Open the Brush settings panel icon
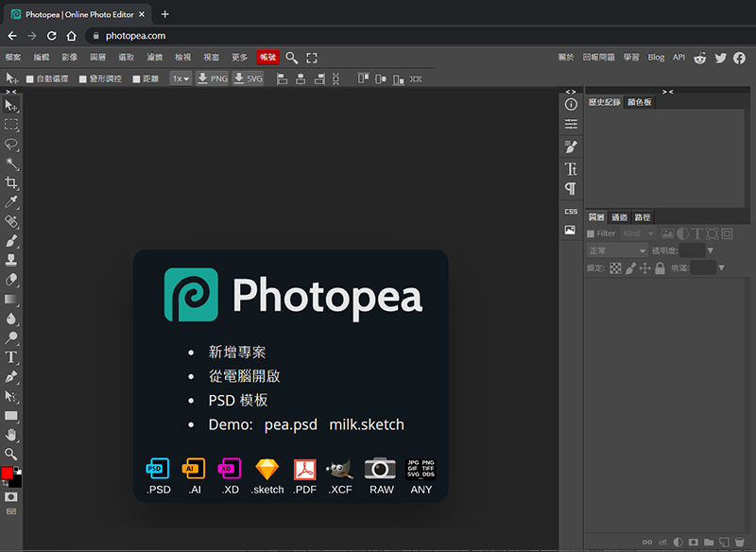 (571, 147)
